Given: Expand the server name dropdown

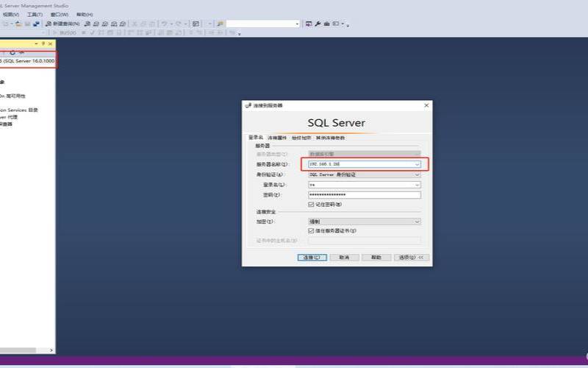Looking at the screenshot, I should 417,164.
